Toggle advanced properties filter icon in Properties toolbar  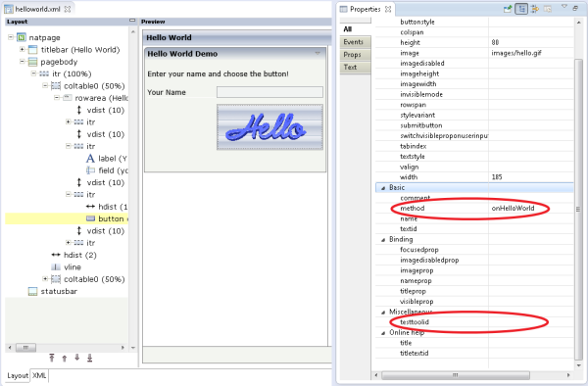point(535,9)
